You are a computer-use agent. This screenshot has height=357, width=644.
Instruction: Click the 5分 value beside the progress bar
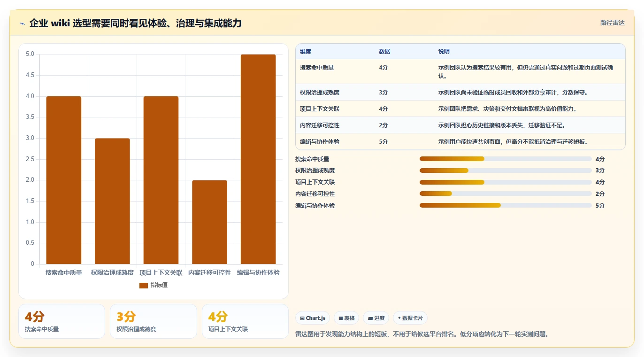point(600,206)
